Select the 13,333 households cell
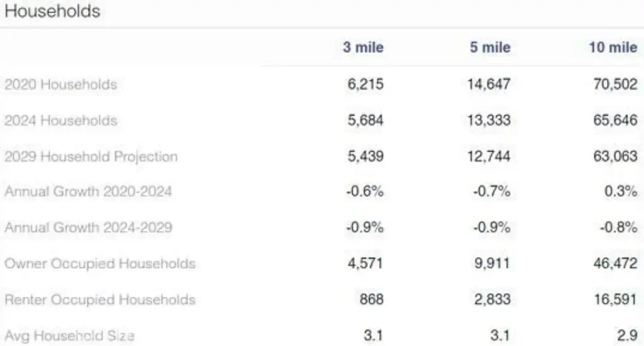Viewport: 644px width, 346px height. (x=489, y=120)
